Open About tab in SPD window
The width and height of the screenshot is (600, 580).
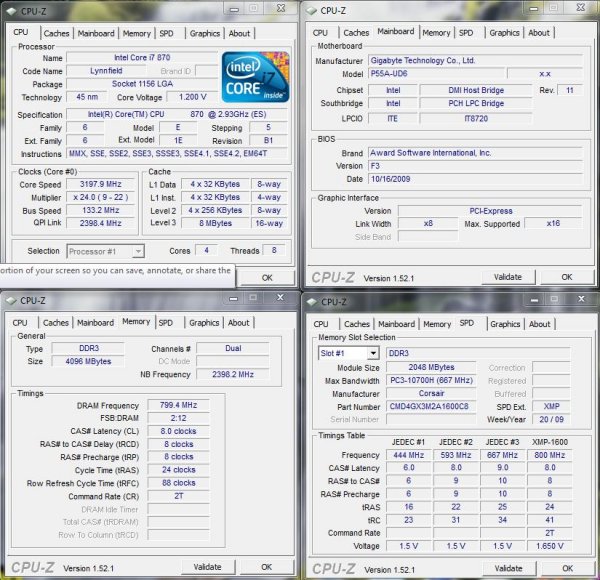[x=540, y=324]
